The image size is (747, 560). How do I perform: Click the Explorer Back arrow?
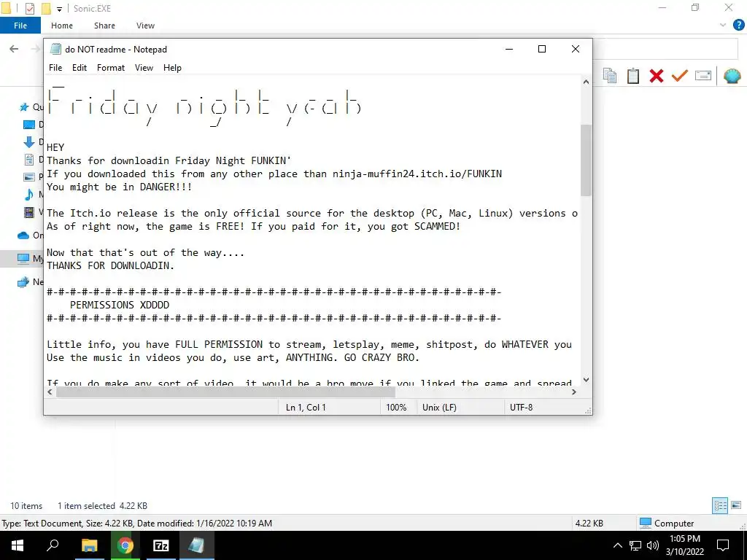tap(14, 49)
